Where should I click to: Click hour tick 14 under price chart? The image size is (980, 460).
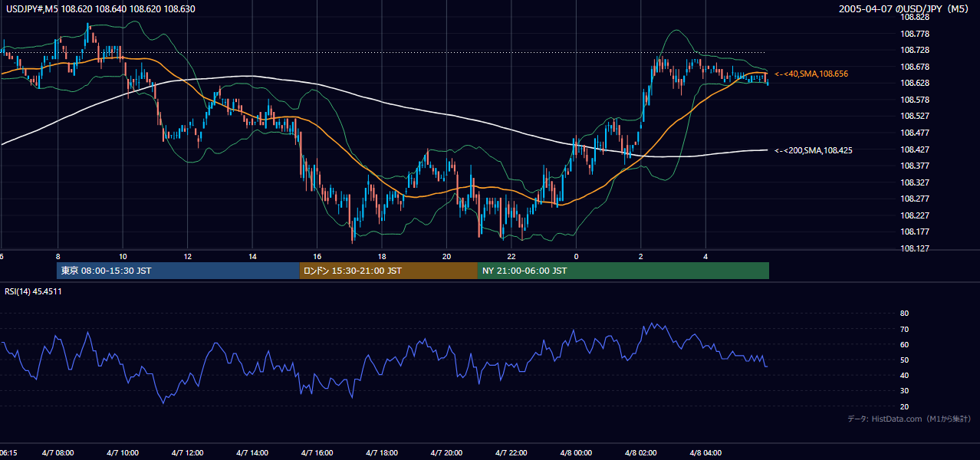pos(252,256)
